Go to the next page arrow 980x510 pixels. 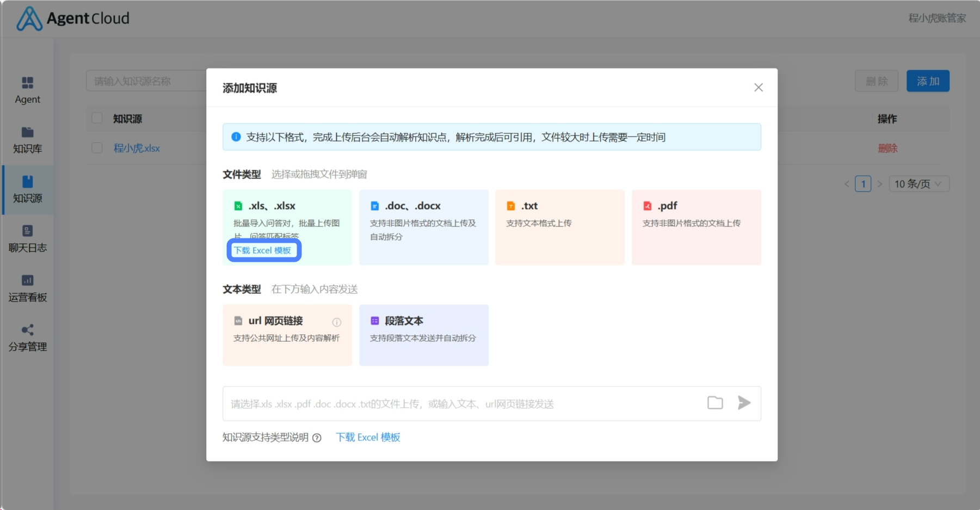(x=879, y=184)
